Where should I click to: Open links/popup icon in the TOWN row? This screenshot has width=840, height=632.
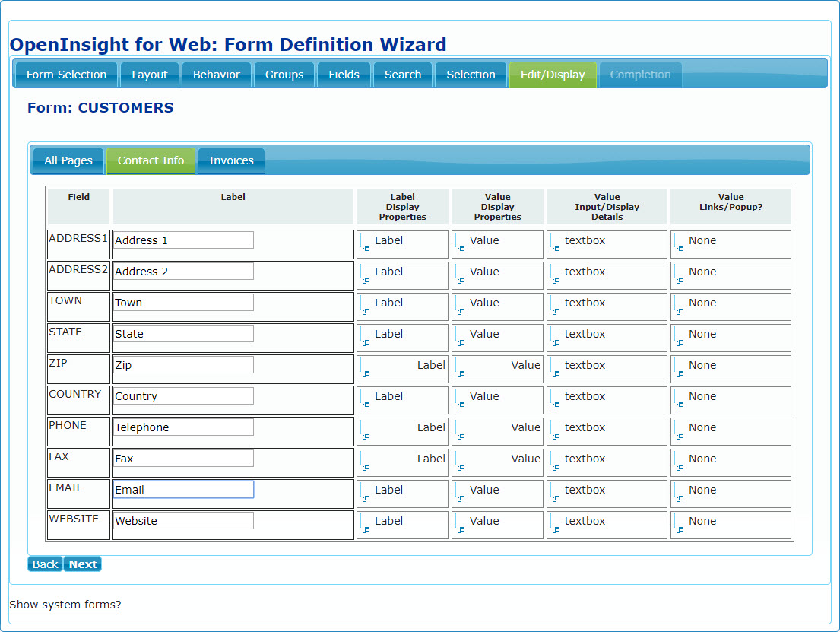pos(680,312)
